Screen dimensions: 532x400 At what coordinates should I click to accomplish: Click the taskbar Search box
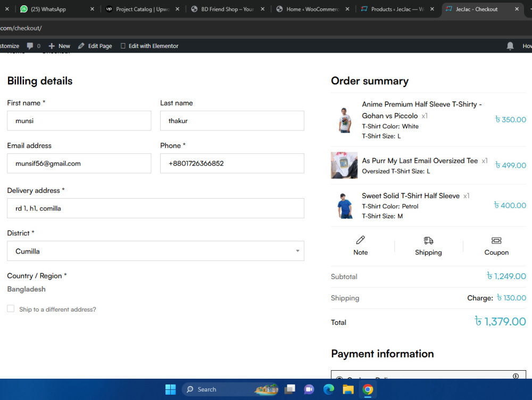[x=231, y=389]
